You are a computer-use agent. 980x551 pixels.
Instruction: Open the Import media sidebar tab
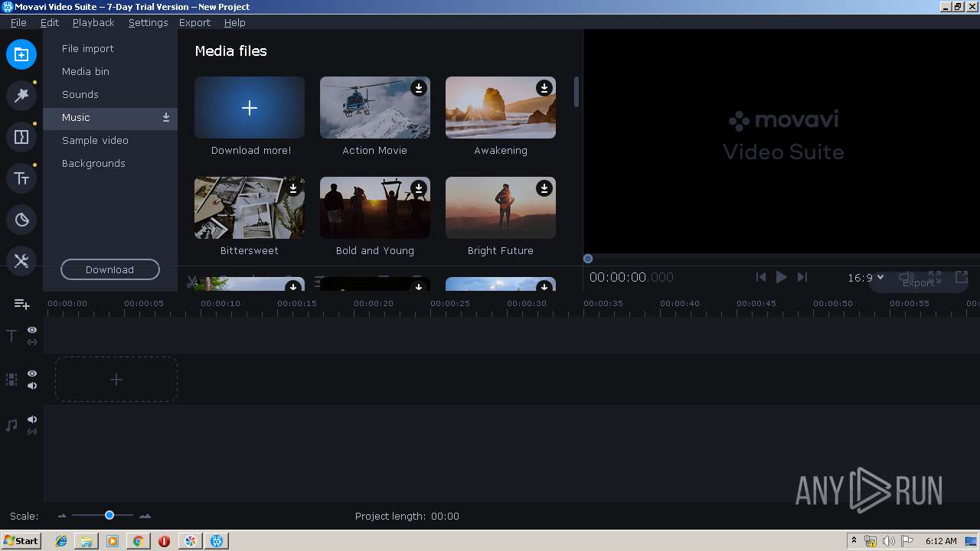point(21,54)
